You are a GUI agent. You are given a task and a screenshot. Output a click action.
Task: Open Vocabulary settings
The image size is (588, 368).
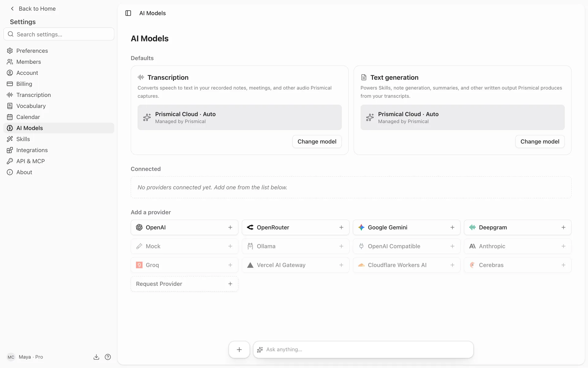click(x=59, y=106)
